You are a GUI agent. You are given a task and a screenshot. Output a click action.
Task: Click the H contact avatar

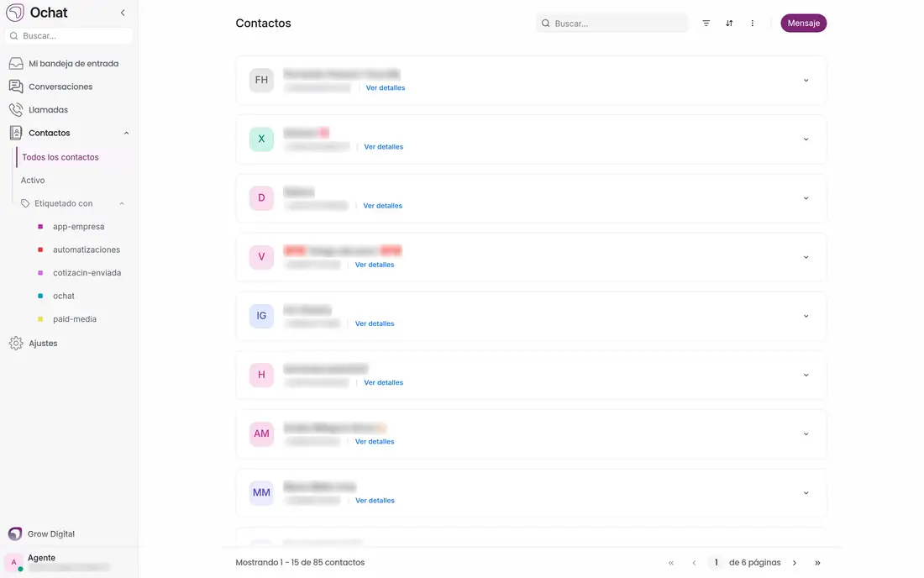tap(261, 375)
